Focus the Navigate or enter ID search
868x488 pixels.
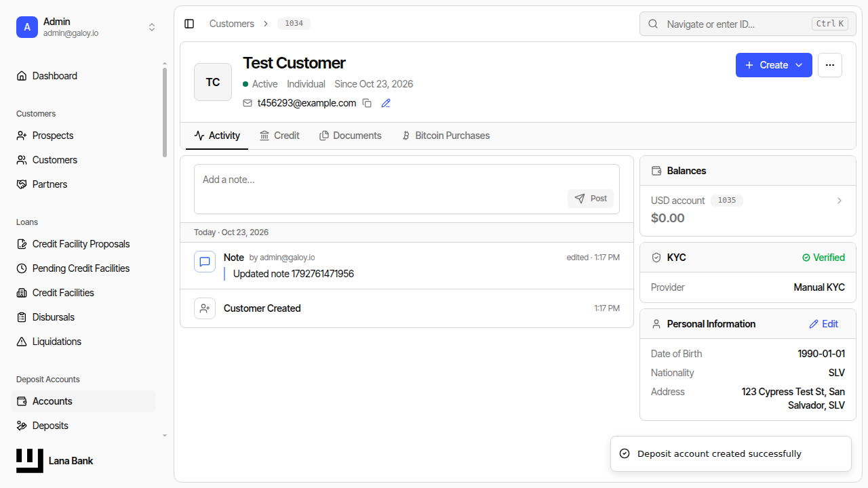click(x=747, y=24)
